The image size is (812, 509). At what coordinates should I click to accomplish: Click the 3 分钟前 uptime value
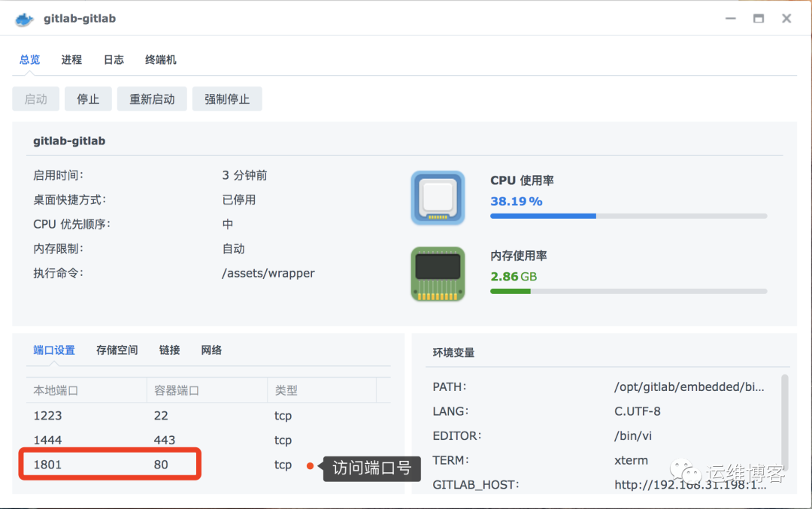click(245, 175)
